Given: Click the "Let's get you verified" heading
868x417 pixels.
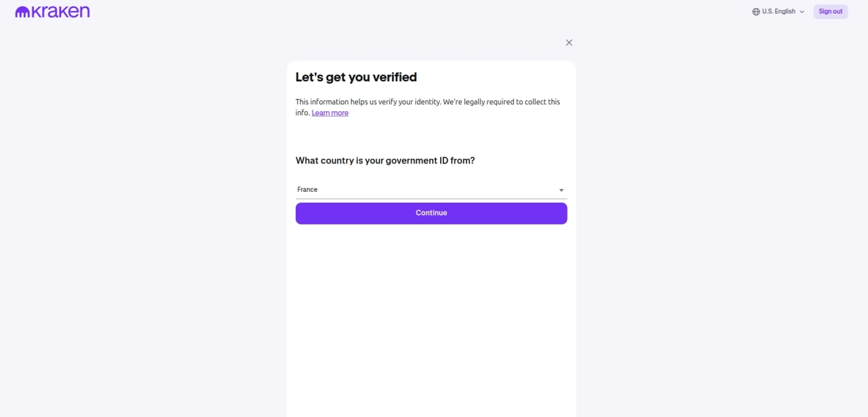Looking at the screenshot, I should [x=356, y=77].
